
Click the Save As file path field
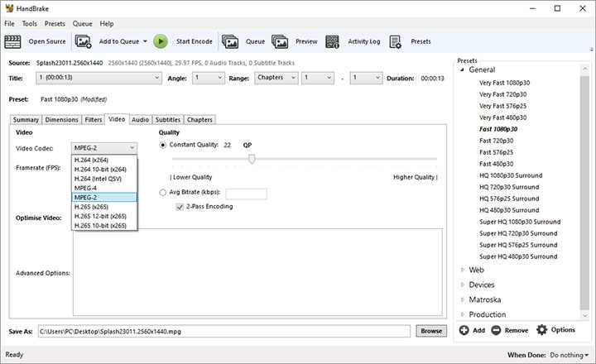pos(223,331)
